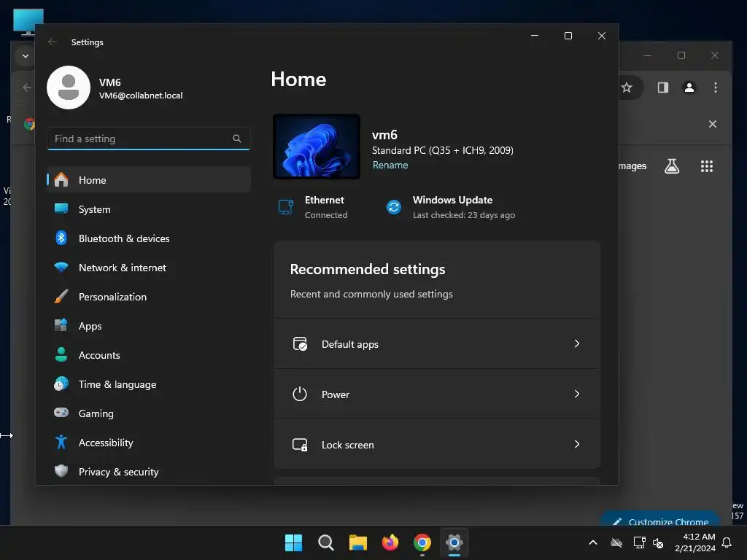Open the Default apps setting

437,344
